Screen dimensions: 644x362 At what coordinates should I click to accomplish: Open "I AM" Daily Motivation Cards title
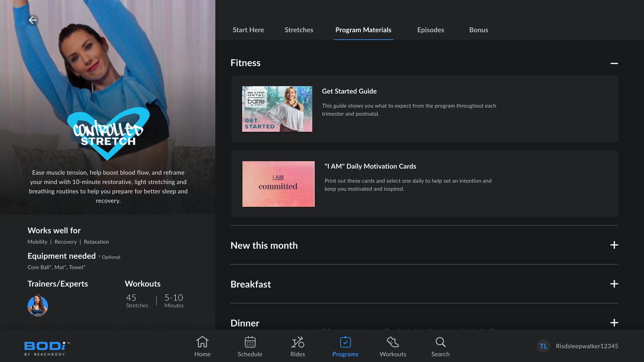coord(370,166)
